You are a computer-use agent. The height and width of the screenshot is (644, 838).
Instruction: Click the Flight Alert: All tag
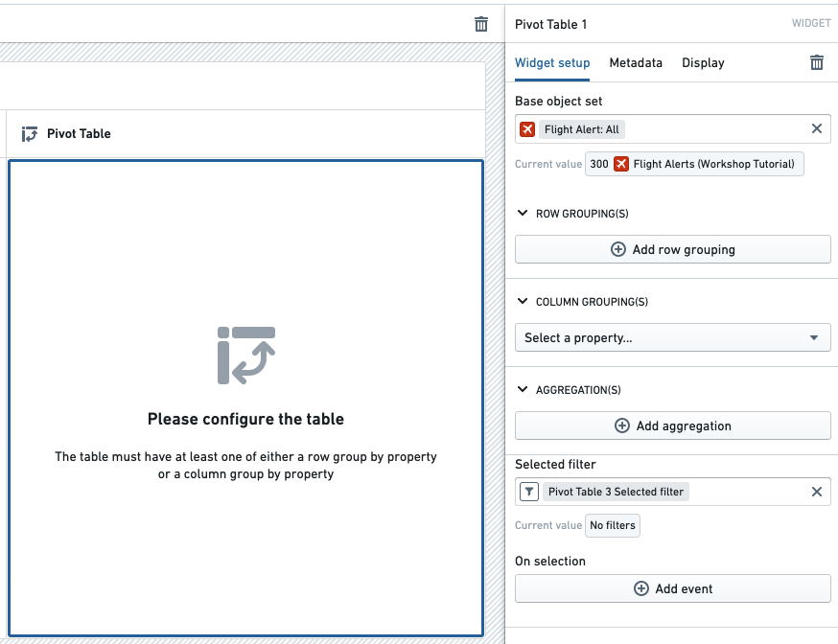click(581, 129)
